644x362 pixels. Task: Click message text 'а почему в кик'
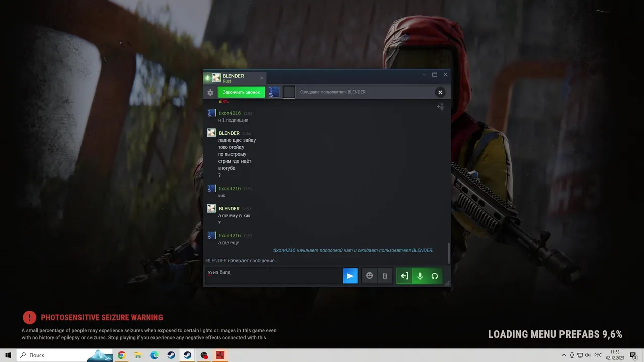click(234, 216)
